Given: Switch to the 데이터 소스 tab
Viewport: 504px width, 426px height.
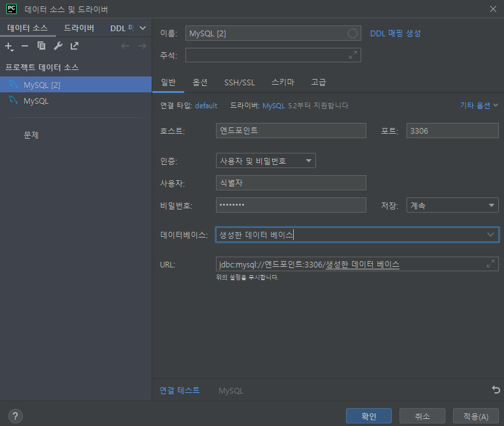Looking at the screenshot, I should 27,28.
